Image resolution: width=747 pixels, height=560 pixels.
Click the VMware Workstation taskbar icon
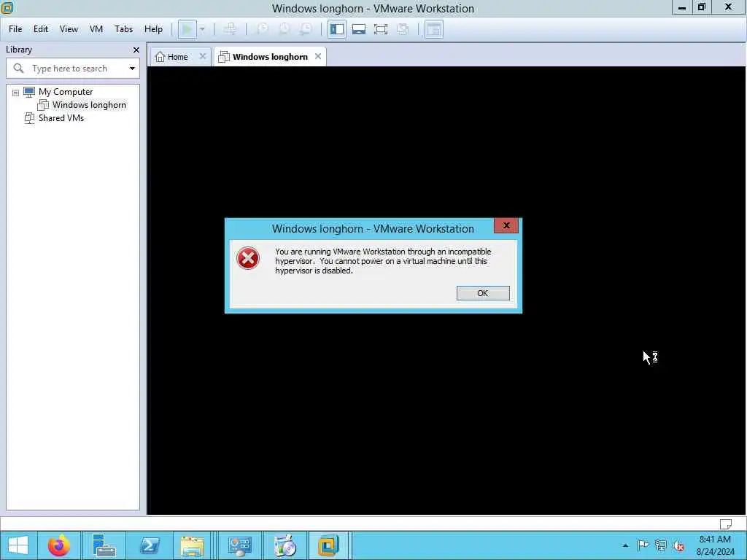[x=328, y=545]
